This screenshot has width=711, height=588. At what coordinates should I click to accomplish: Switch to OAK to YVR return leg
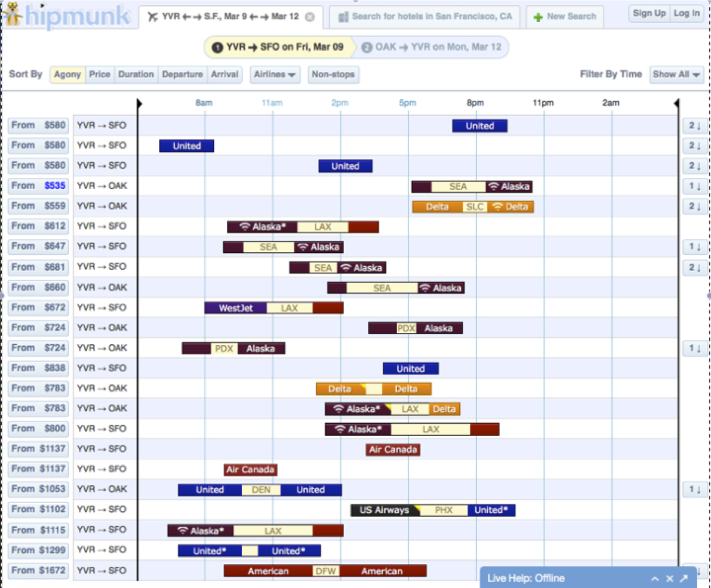pyautogui.click(x=431, y=47)
